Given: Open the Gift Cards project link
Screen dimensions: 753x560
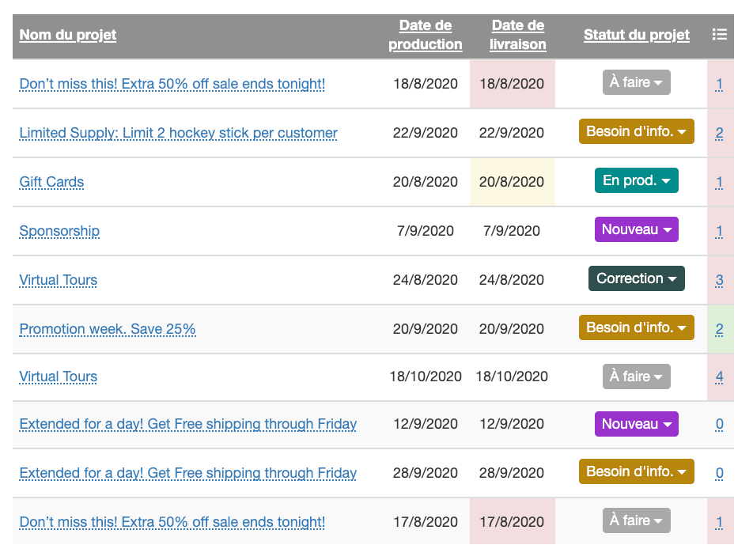Looking at the screenshot, I should pos(51,182).
